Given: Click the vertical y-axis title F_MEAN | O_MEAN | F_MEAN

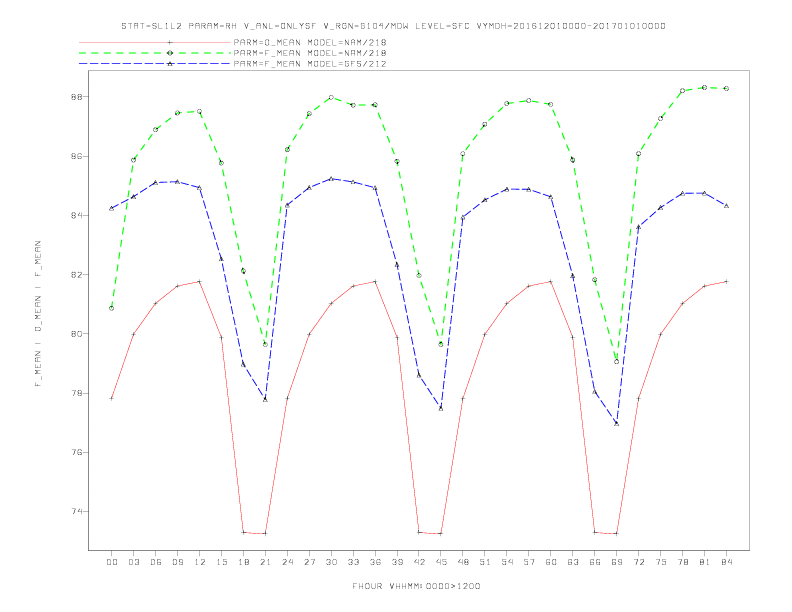Looking at the screenshot, I should (38, 314).
